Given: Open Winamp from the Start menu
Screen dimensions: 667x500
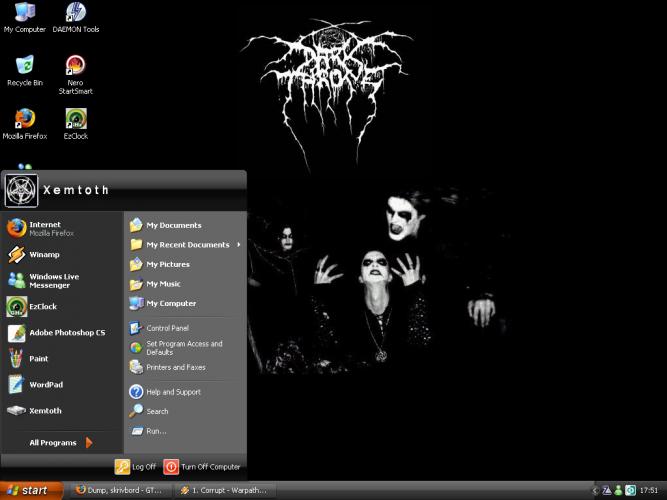Looking at the screenshot, I should tap(44, 254).
